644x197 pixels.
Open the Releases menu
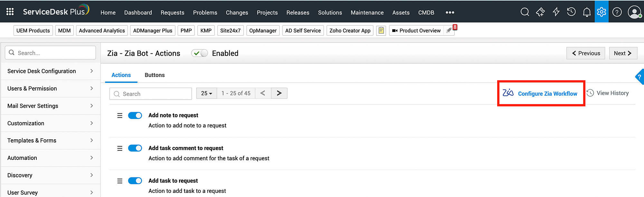point(298,12)
